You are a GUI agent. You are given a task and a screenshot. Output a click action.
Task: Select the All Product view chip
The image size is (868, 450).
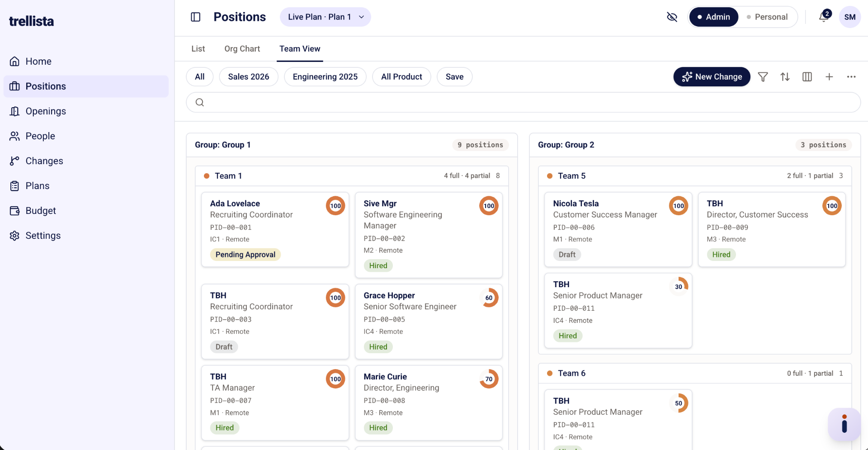pos(401,77)
